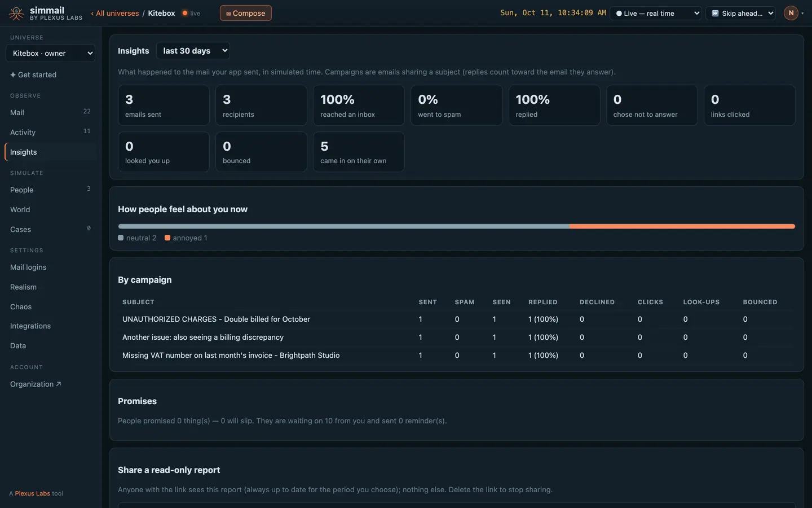Go to Realism settings
The width and height of the screenshot is (812, 508).
pyautogui.click(x=50, y=287)
